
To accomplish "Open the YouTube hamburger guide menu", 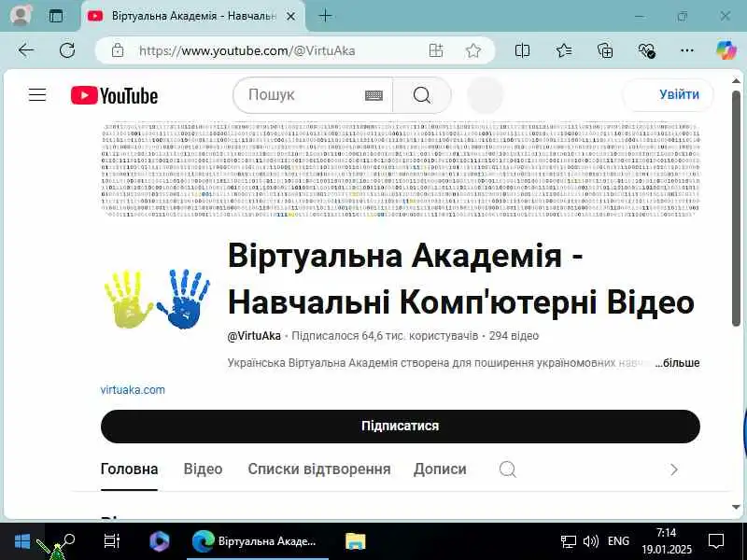I will coord(37,95).
